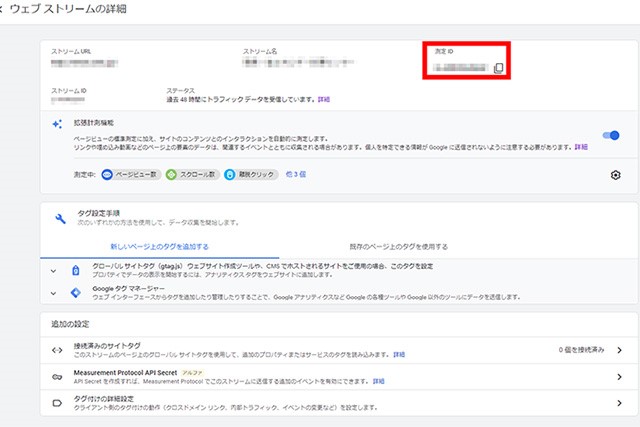This screenshot has width=640, height=427.
Task: Click the Google タグ マネージャー diamond icon
Action: (76, 293)
